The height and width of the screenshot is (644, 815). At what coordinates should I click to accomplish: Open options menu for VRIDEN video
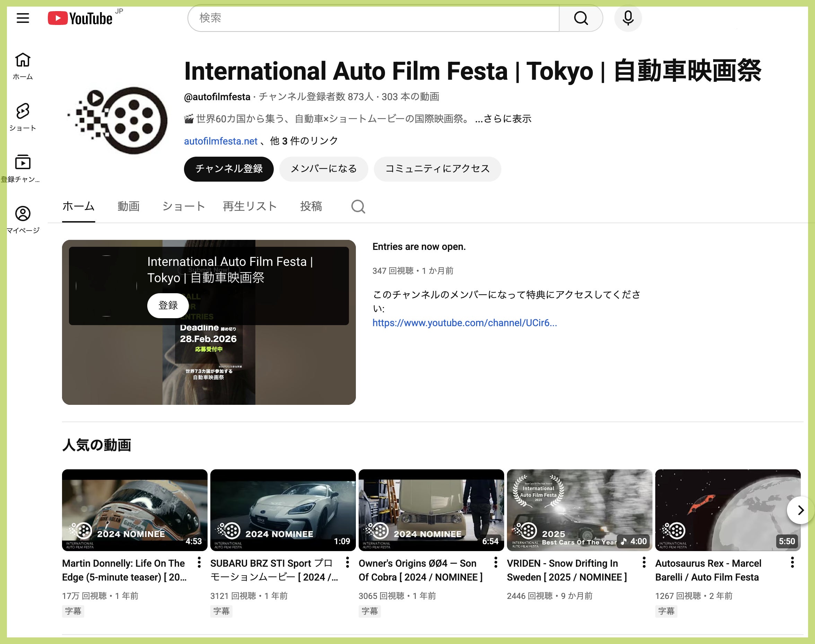(644, 563)
